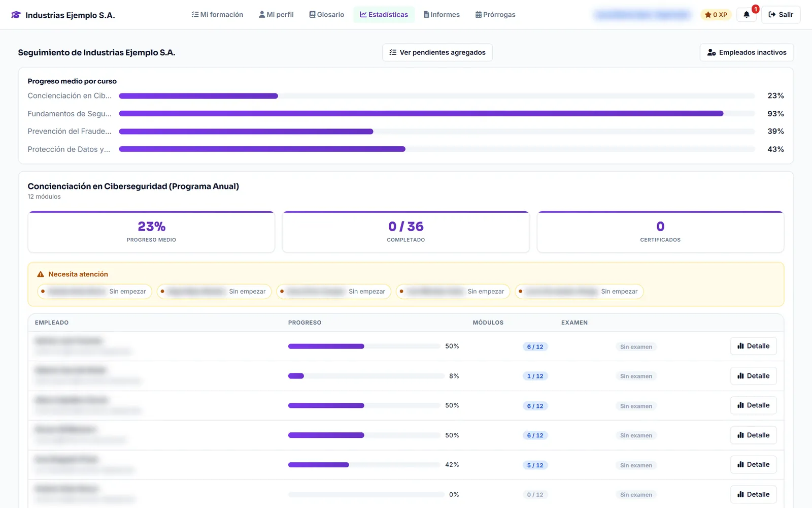Click Sin examen badge in 8% row
This screenshot has height=508, width=812.
[636, 376]
